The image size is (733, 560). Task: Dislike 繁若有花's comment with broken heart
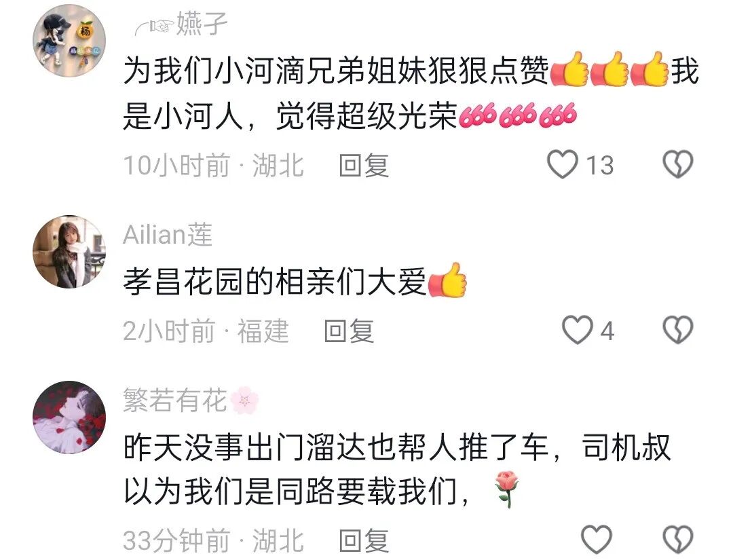[x=678, y=540]
